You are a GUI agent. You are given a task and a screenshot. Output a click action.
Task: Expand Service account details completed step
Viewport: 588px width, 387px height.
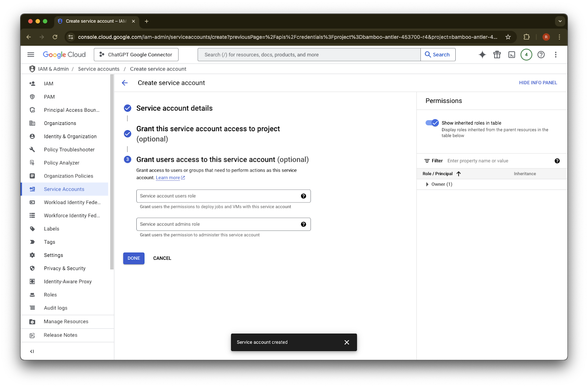(x=174, y=108)
